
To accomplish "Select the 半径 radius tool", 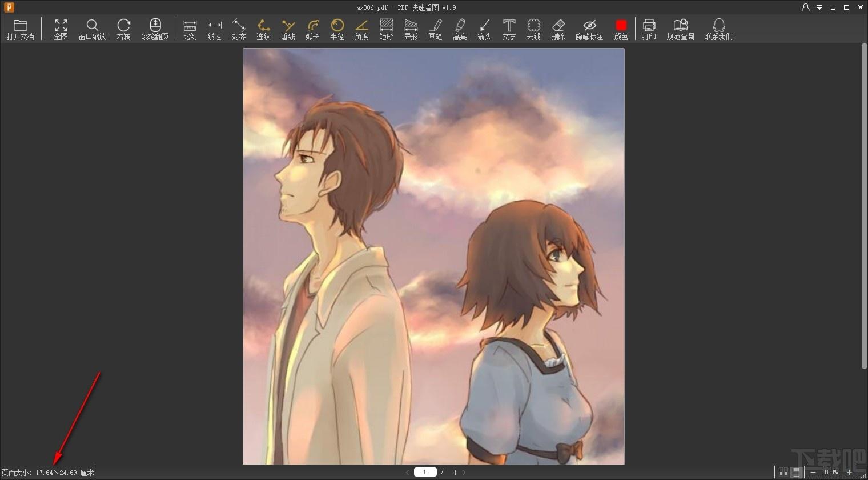I will pyautogui.click(x=337, y=30).
